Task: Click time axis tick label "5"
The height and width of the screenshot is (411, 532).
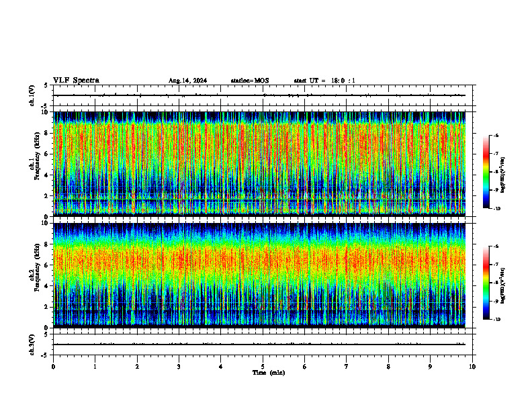Action: pyautogui.click(x=263, y=367)
